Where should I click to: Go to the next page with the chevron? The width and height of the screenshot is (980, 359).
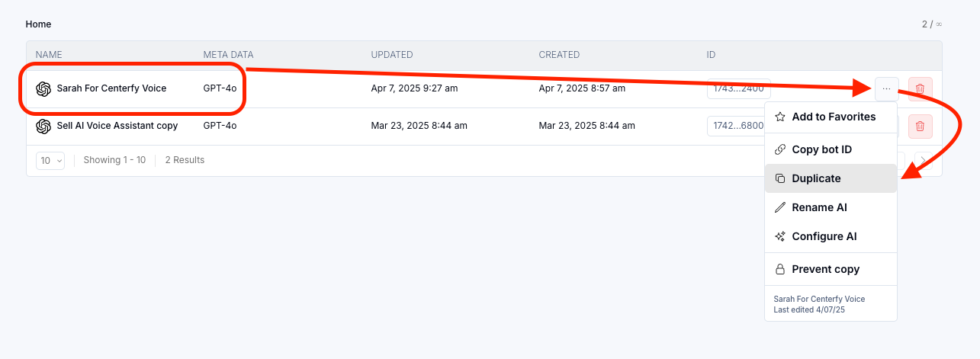922,161
